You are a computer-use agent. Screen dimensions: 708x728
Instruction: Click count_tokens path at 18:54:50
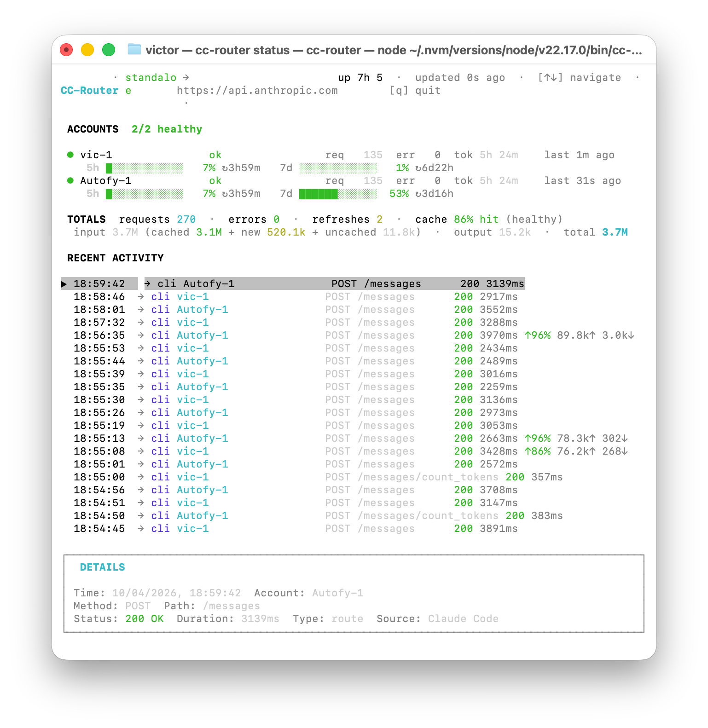pyautogui.click(x=428, y=516)
